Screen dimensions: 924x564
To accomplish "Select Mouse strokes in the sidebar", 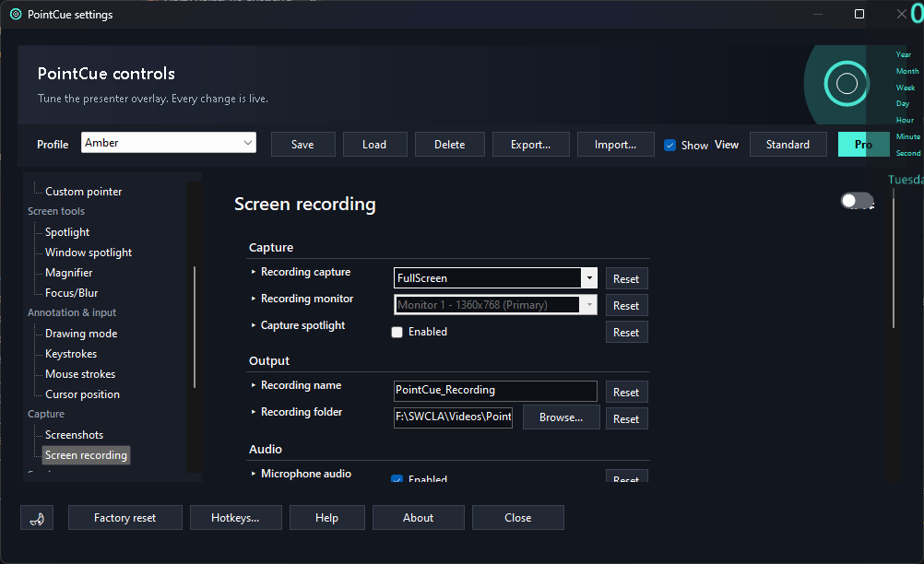I will [x=80, y=374].
